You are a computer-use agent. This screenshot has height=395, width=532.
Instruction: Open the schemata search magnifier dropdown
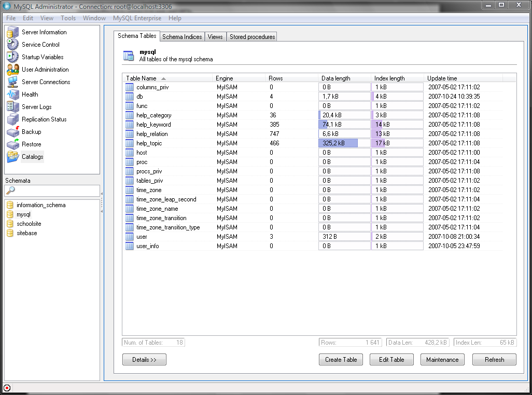(11, 190)
